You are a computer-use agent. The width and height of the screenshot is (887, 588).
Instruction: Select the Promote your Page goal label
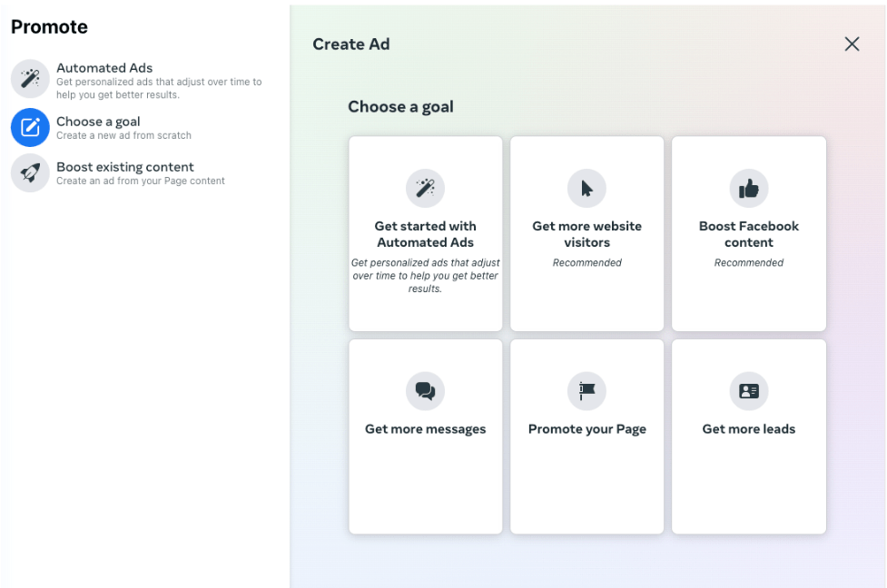click(586, 429)
